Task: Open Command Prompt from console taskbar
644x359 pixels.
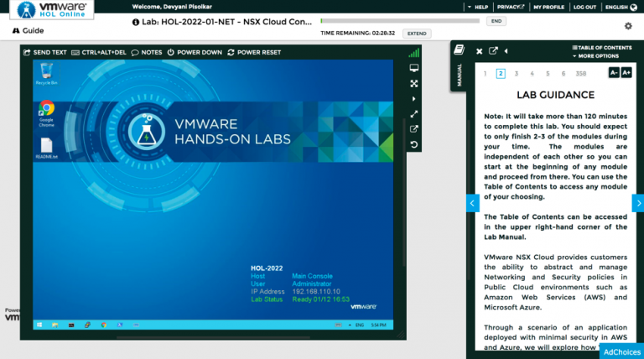Action: [x=71, y=325]
